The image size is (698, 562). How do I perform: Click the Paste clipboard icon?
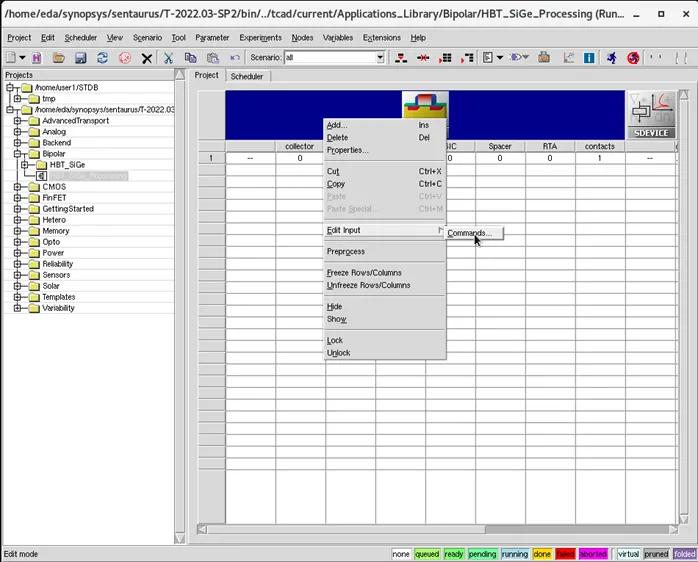[x=213, y=57]
